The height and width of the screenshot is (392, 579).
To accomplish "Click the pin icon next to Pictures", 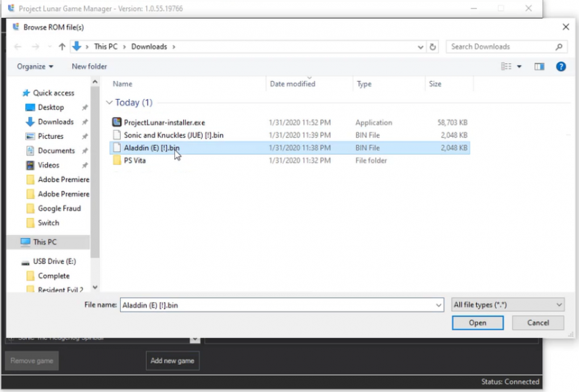I will 85,136.
